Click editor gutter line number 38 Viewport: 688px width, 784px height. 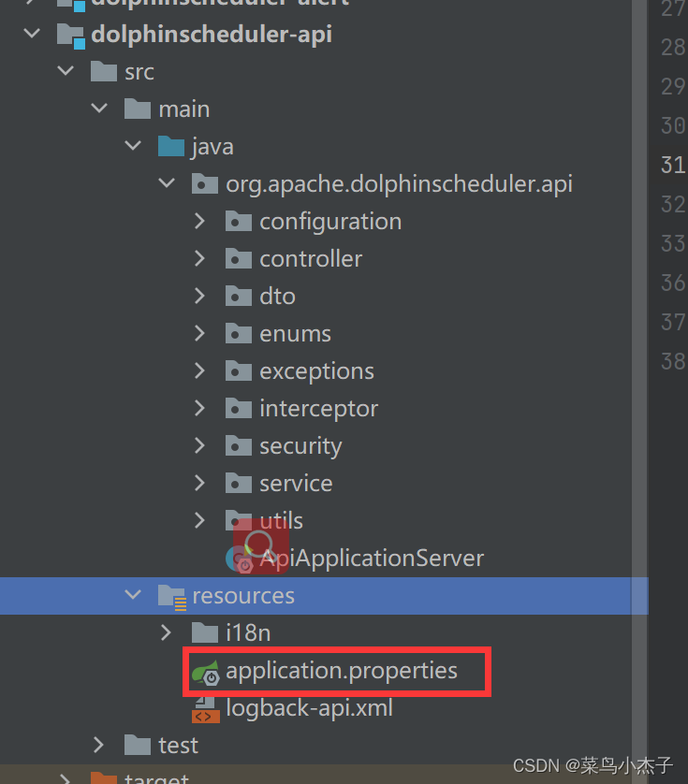pos(673,361)
